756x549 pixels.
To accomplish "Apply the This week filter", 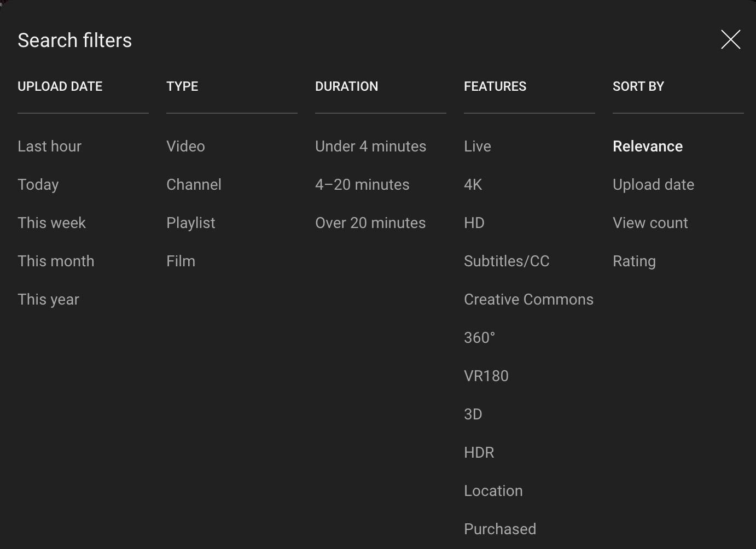I will 52,223.
